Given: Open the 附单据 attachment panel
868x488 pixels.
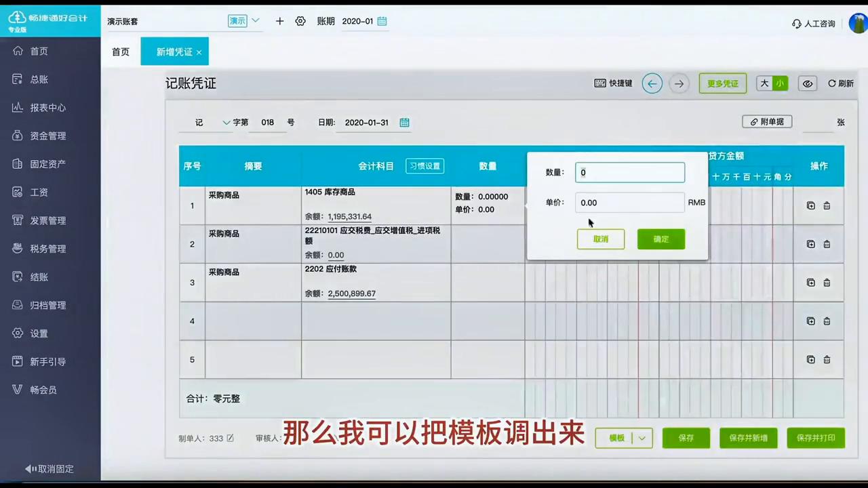Looking at the screenshot, I should coord(767,122).
